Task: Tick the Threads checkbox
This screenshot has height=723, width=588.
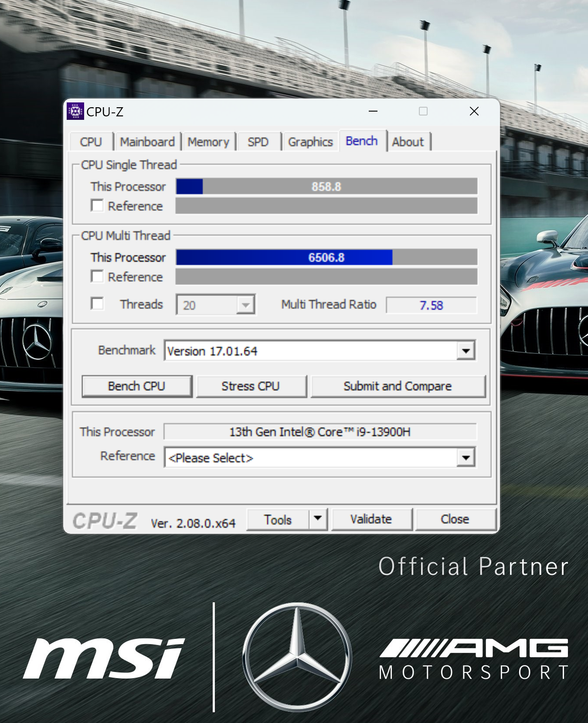Action: click(x=97, y=303)
